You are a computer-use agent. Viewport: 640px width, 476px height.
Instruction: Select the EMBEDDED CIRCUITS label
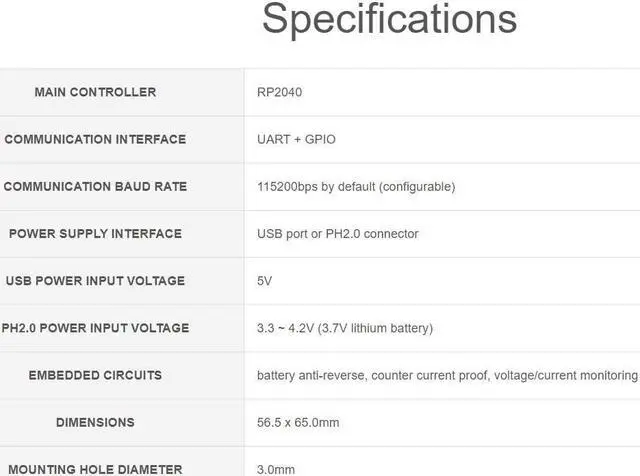click(95, 375)
